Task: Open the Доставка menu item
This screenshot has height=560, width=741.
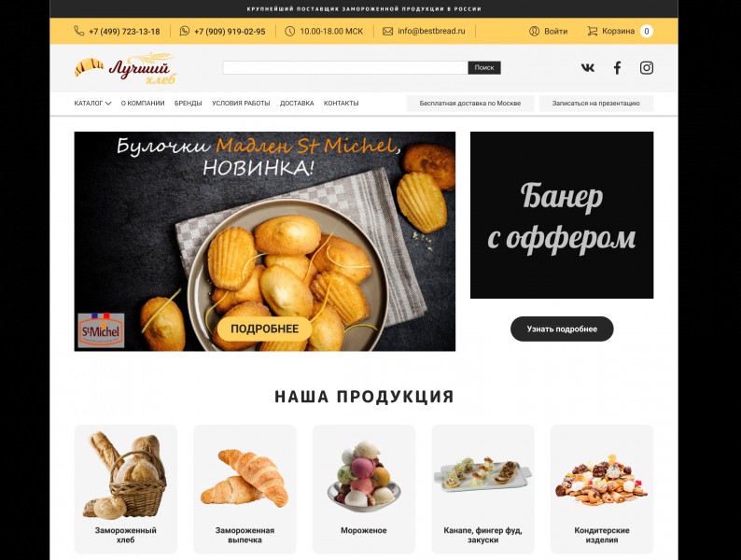Action: coord(297,103)
